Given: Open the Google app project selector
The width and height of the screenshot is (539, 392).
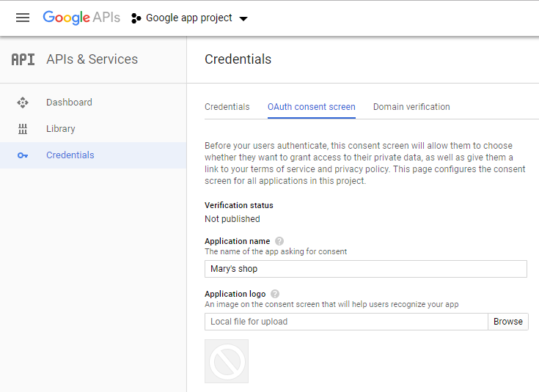Looking at the screenshot, I should [189, 18].
